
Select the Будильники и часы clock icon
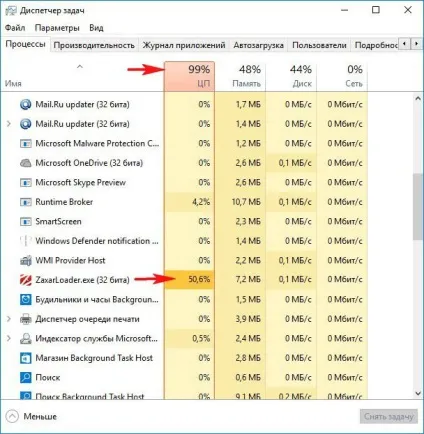click(x=26, y=299)
